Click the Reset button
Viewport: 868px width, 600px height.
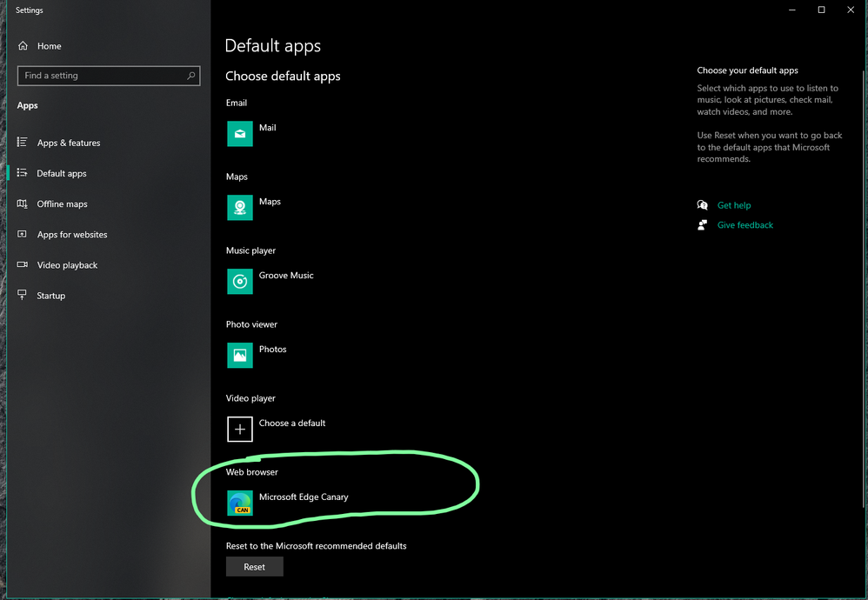[x=255, y=567]
